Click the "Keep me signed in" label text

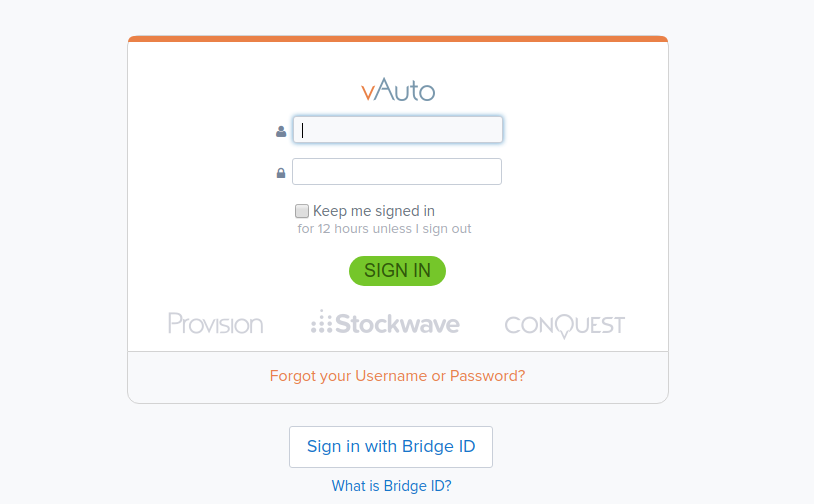tap(374, 211)
